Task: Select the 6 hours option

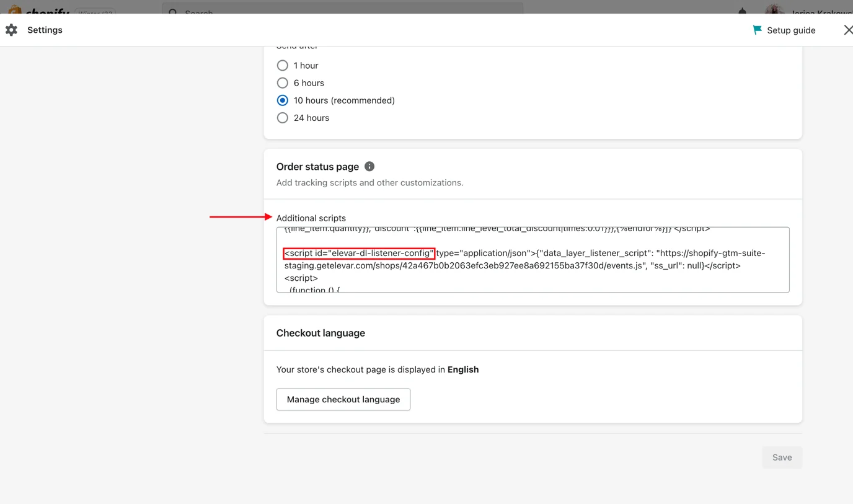Action: 283,82
